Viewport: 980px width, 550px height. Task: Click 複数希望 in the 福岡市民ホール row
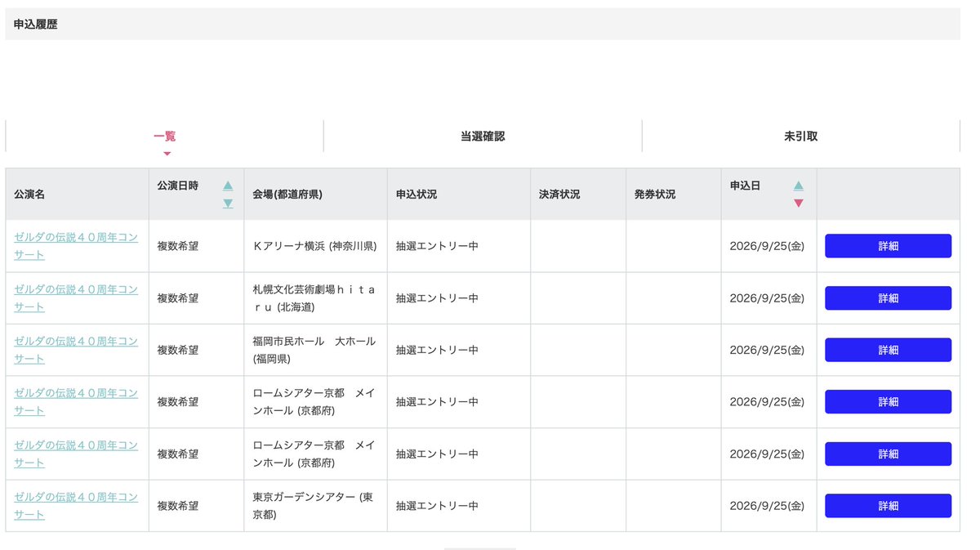click(178, 350)
